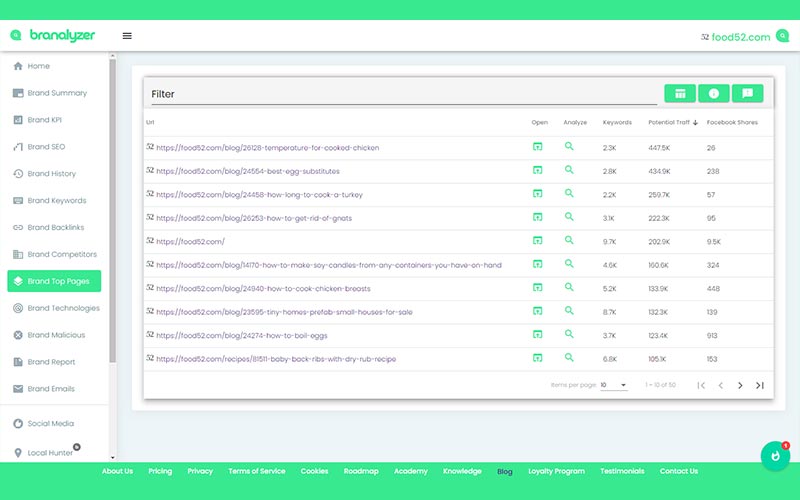Open the hamburger menu icon
The width and height of the screenshot is (800, 500).
click(x=127, y=36)
